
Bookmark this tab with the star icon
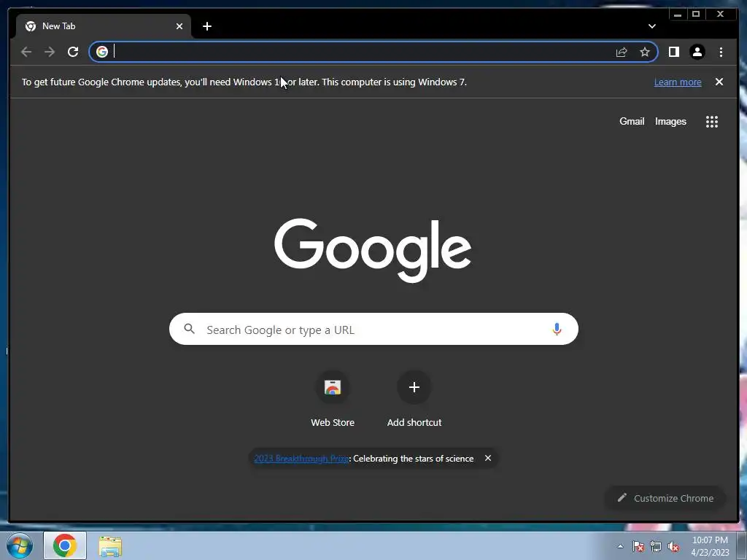click(645, 52)
